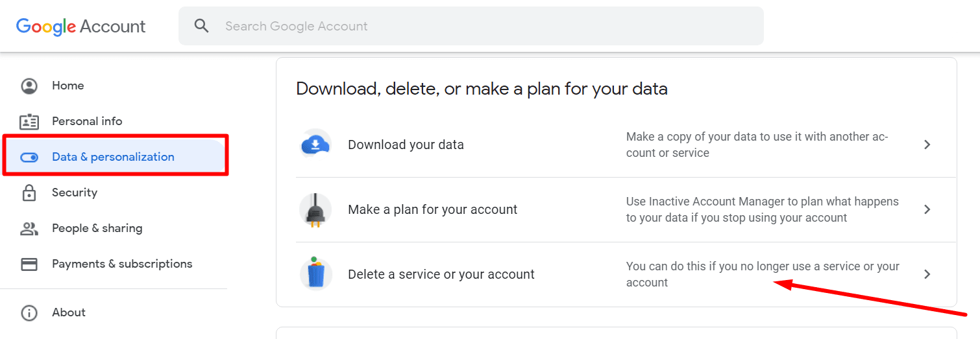Click the About info circle icon

tap(29, 312)
